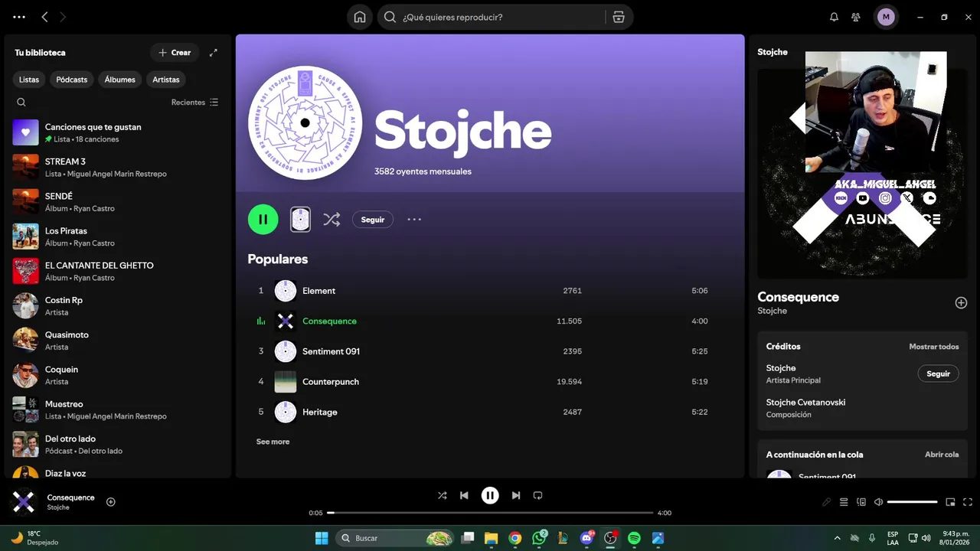This screenshot has height=551, width=980.
Task: Open the queue icon in player bar
Action: tap(844, 502)
